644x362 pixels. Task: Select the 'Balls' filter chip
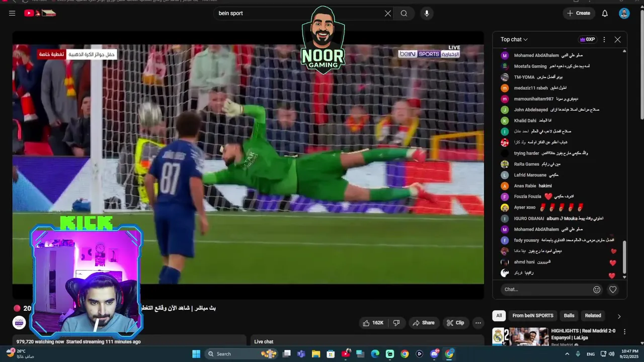pyautogui.click(x=569, y=316)
